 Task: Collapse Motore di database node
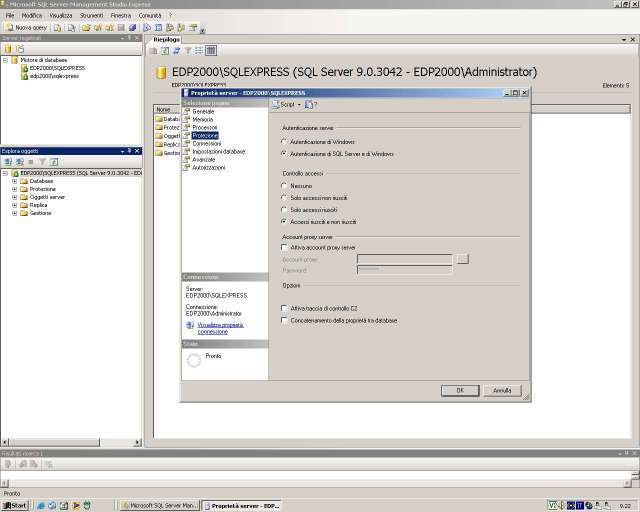pyautogui.click(x=5, y=60)
